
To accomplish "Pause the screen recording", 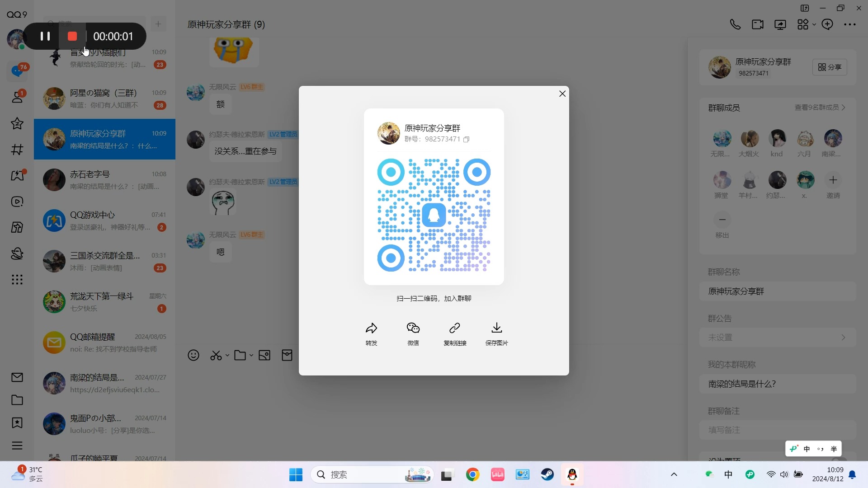I will 45,36.
